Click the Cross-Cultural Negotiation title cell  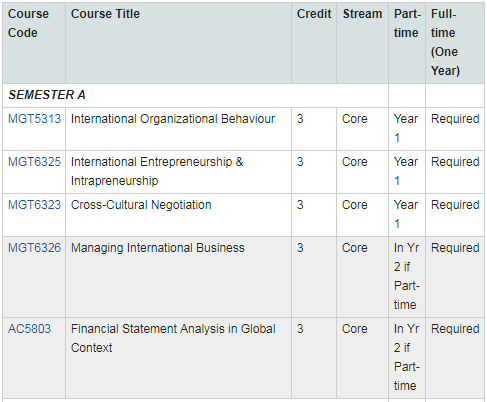point(178,215)
